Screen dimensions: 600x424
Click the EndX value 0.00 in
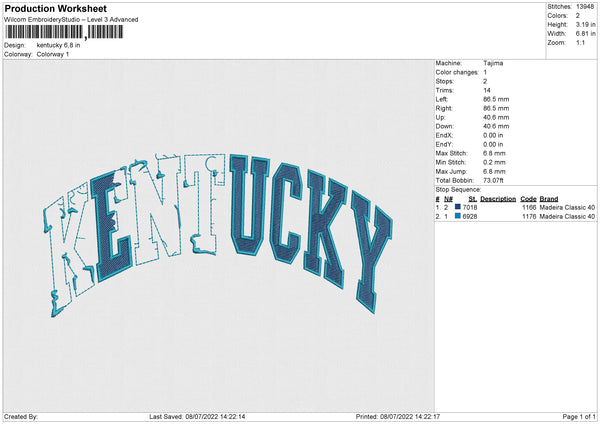pyautogui.click(x=493, y=135)
